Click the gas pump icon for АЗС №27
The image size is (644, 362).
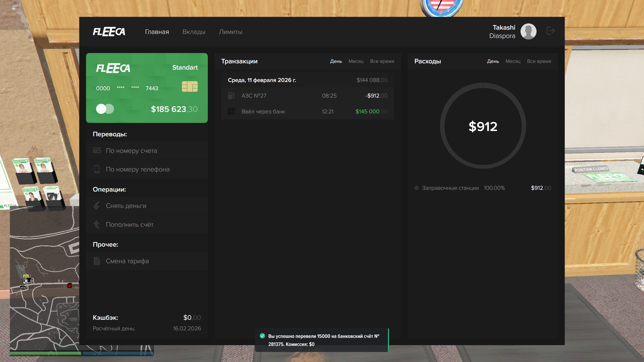(231, 96)
